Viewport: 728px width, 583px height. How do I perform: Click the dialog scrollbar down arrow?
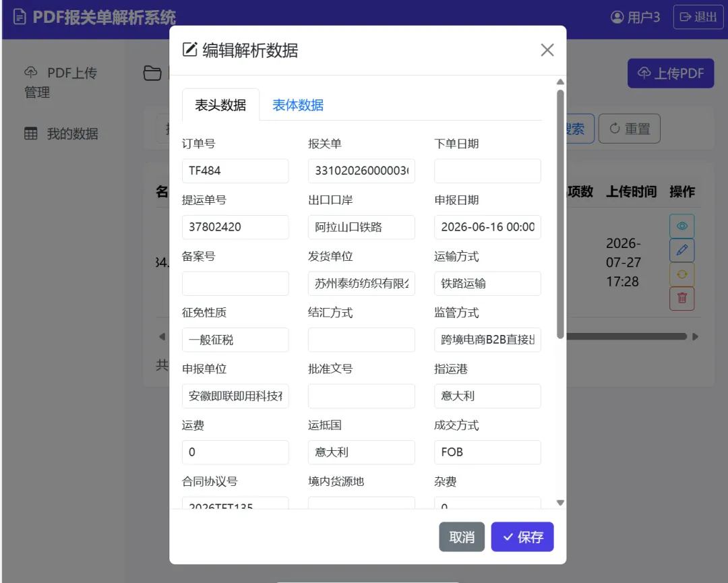(560, 503)
